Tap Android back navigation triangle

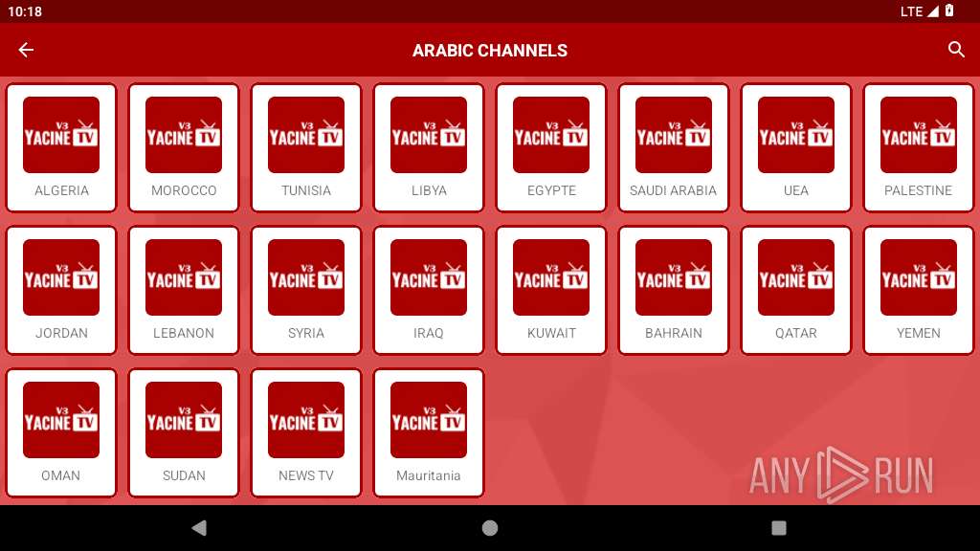(x=199, y=528)
